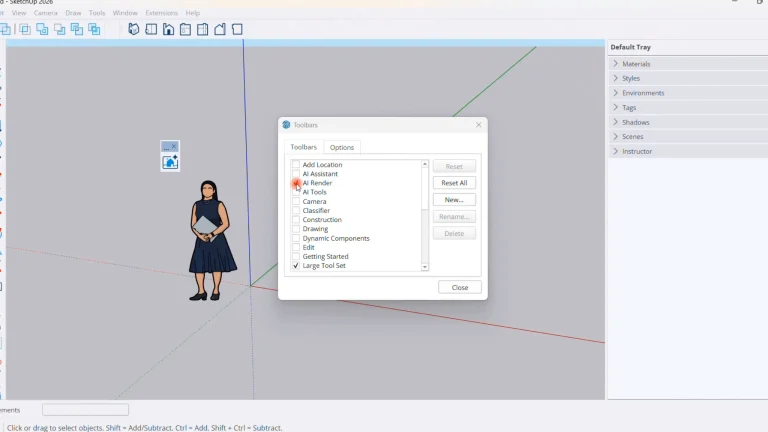The width and height of the screenshot is (768, 432).
Task: Click the last Views toolbar icon
Action: coord(237,29)
